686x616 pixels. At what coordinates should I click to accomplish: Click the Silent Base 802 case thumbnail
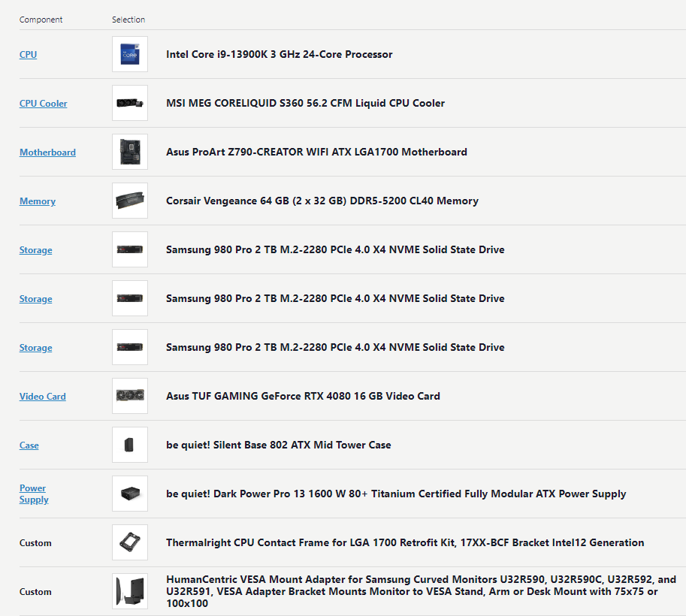[130, 445]
